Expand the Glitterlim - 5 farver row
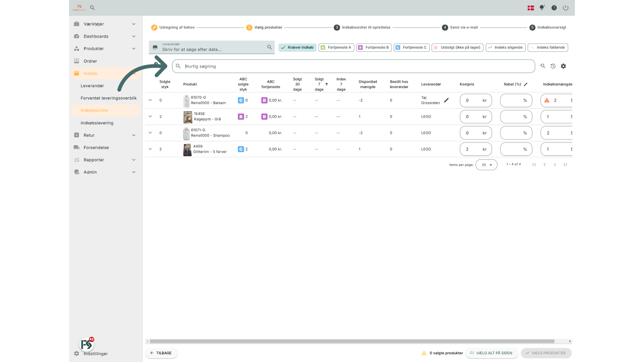 pyautogui.click(x=150, y=149)
